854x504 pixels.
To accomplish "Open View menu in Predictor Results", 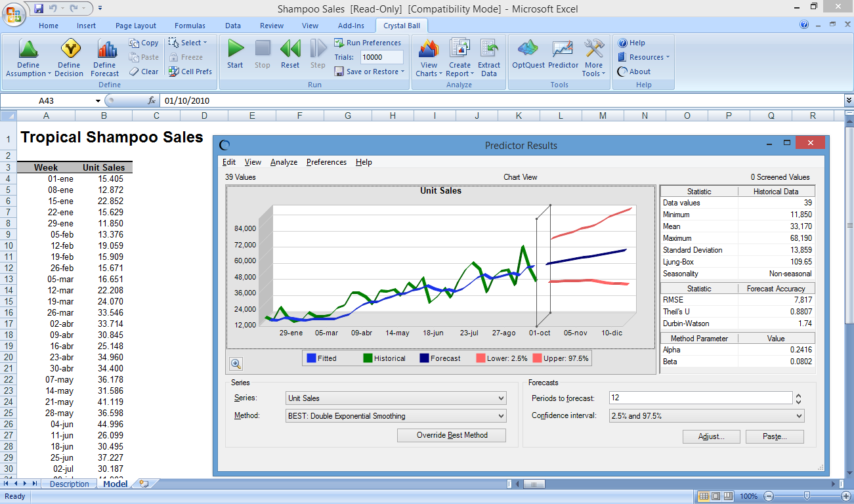I will (x=253, y=162).
